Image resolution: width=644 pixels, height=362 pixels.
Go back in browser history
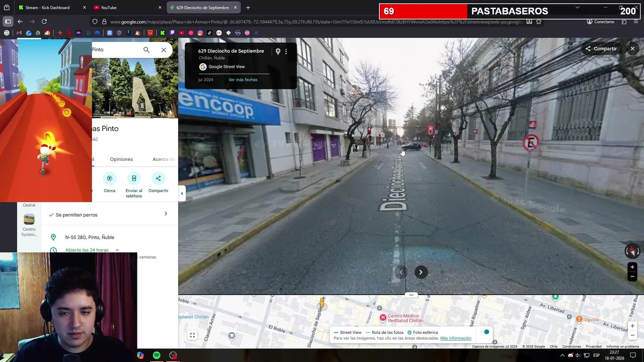20,22
